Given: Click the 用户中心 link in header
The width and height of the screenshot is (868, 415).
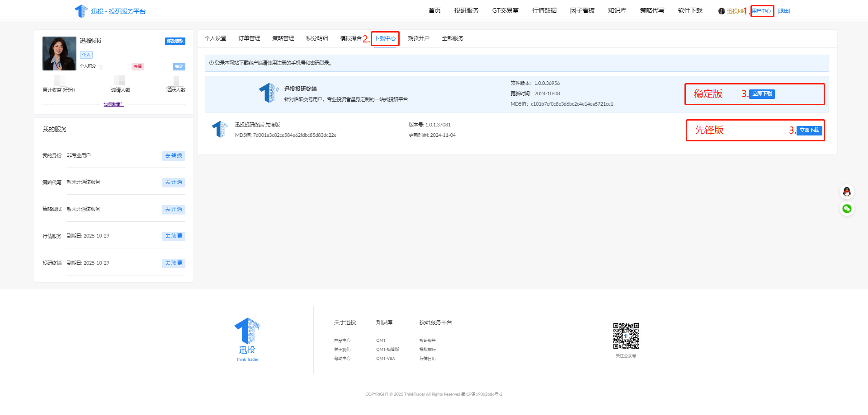Looking at the screenshot, I should (762, 11).
